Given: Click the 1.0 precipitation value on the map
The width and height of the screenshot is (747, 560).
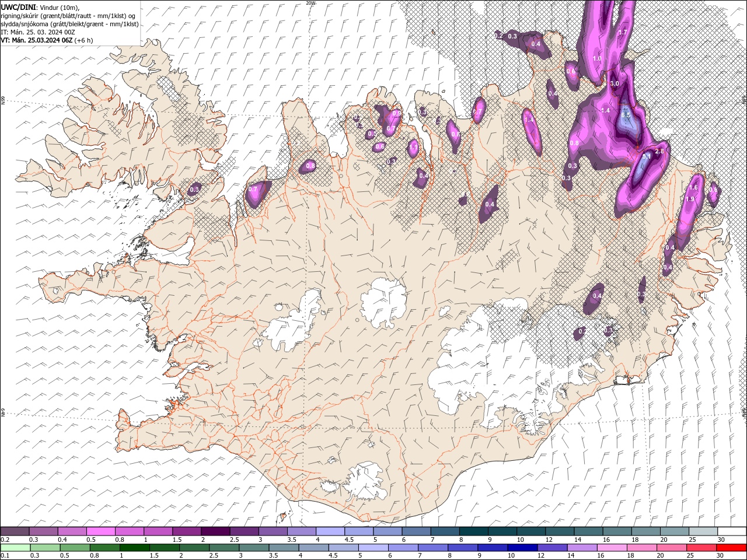Looking at the screenshot, I should point(596,58).
